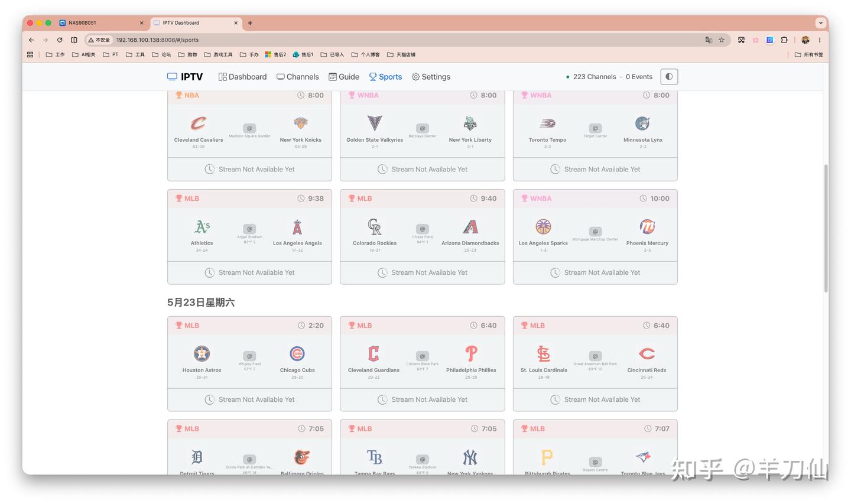Click the Minnesota Lynx logo
851x504 pixels.
pyautogui.click(x=643, y=123)
